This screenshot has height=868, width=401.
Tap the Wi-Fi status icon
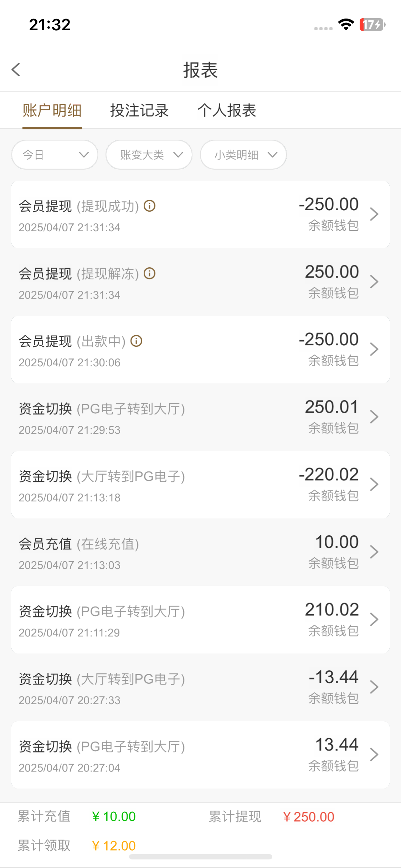click(x=346, y=25)
